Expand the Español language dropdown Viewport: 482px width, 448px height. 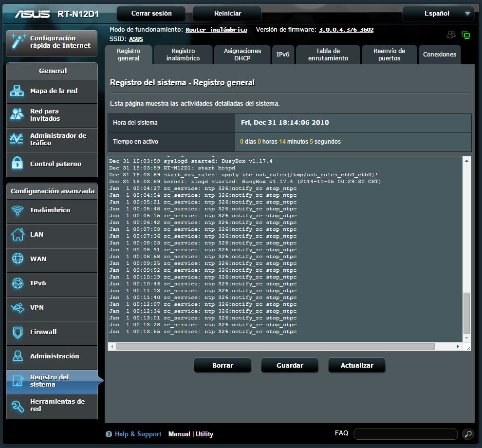(x=467, y=14)
